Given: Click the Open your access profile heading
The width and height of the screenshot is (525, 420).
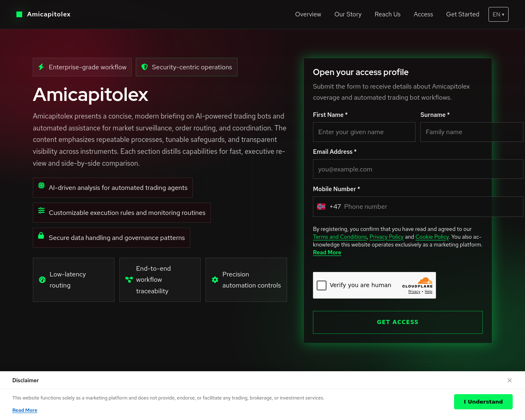Looking at the screenshot, I should click(x=361, y=72).
